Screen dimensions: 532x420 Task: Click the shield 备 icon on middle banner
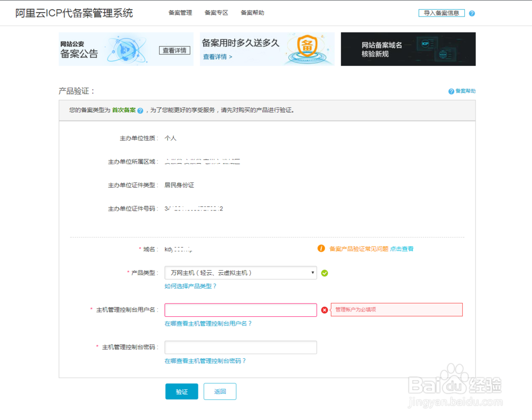tap(307, 45)
